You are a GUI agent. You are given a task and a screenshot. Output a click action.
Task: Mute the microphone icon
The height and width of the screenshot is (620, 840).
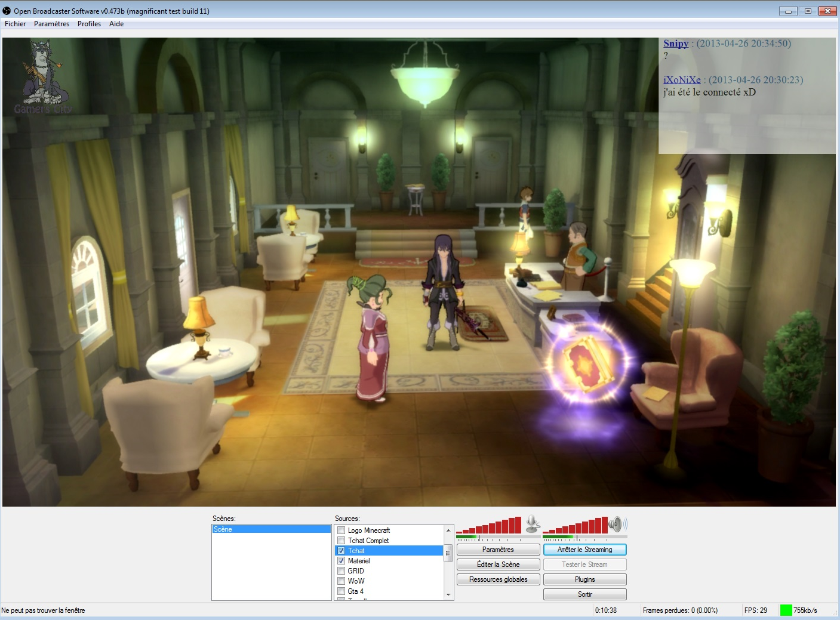coord(533,525)
